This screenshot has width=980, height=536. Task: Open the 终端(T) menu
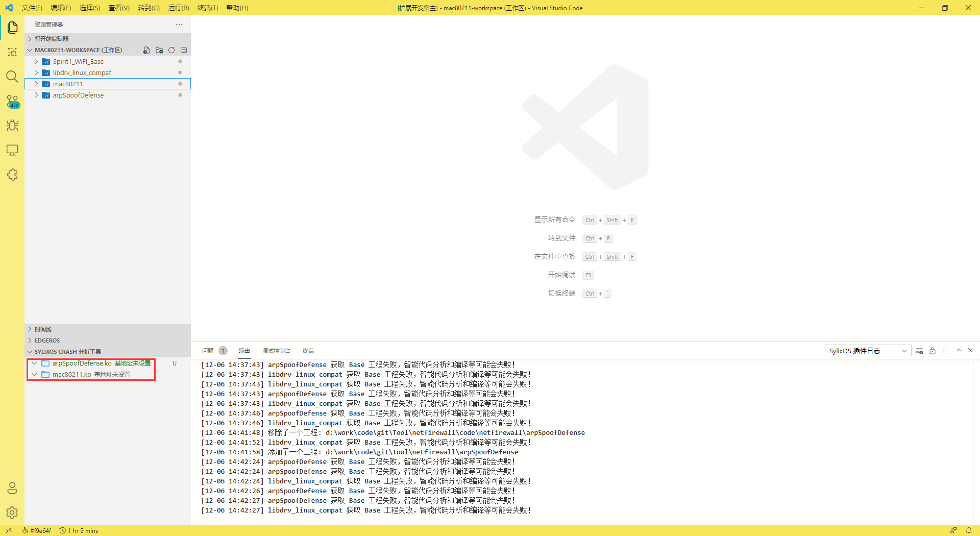click(x=207, y=8)
